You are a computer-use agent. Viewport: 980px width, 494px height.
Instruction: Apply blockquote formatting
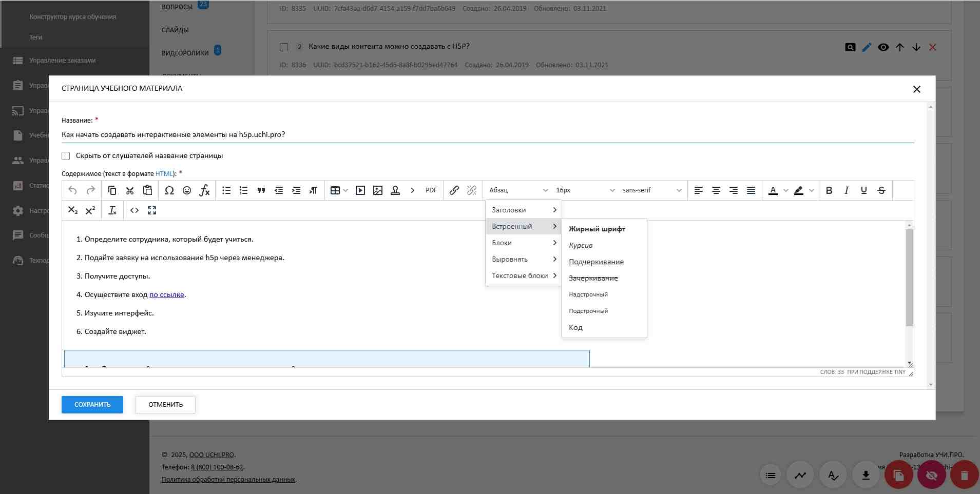(x=261, y=190)
